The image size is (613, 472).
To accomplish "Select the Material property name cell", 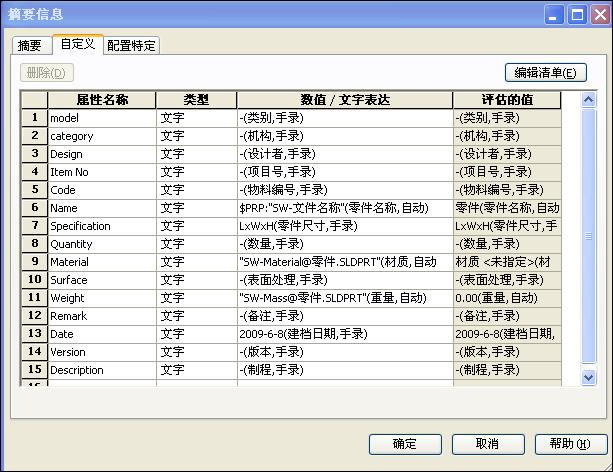I will pyautogui.click(x=102, y=262).
